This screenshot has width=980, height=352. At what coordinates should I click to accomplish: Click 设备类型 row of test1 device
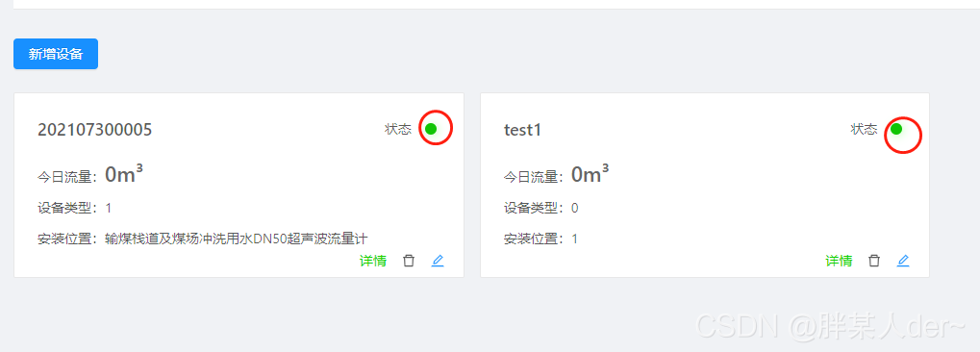pos(540,208)
